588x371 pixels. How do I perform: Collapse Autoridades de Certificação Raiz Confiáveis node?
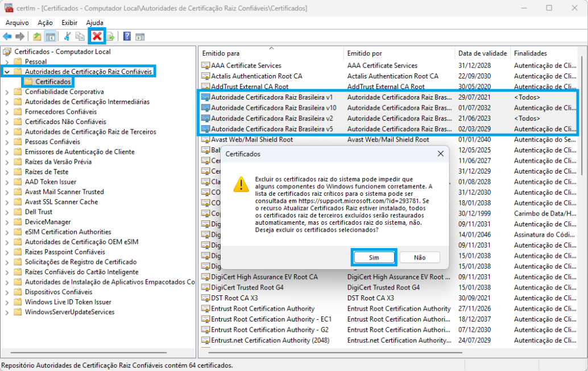pos(6,72)
